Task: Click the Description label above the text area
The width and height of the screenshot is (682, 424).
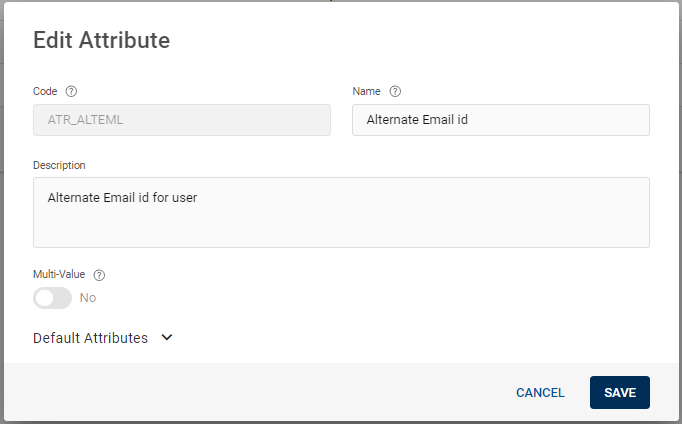Action: (x=59, y=165)
